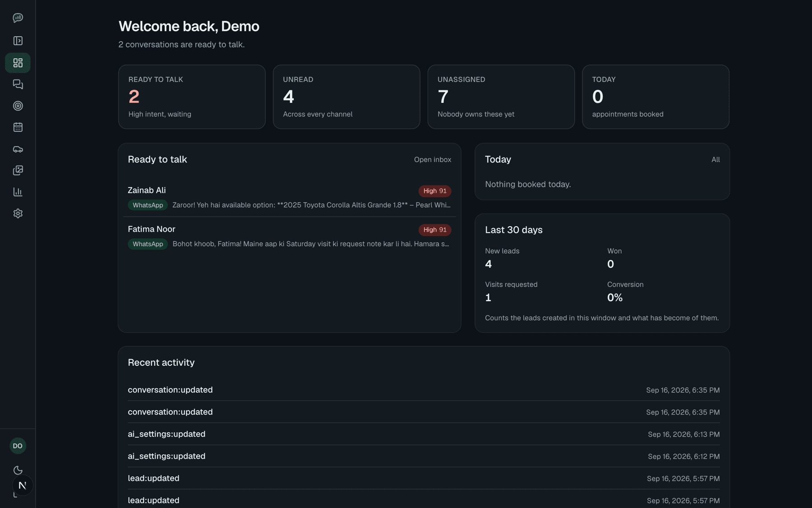Open the Today appointments booked stat card
Image resolution: width=812 pixels, height=508 pixels.
coord(655,97)
